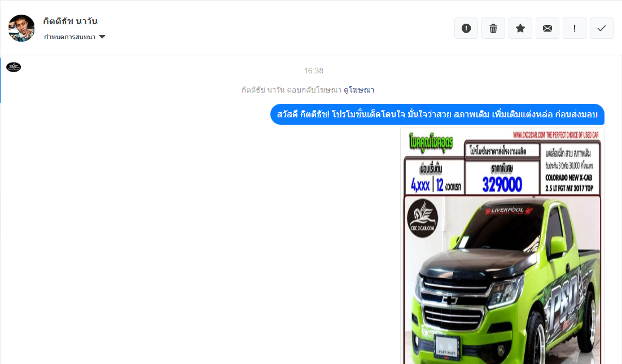Delete conversation using trash icon

point(493,28)
